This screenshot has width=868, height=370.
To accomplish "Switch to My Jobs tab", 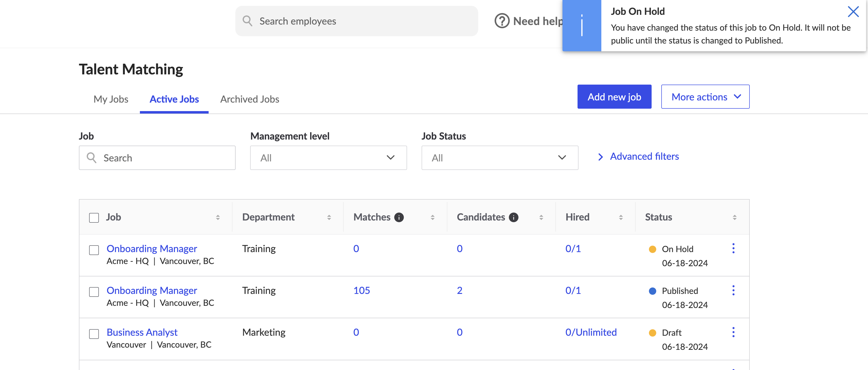I will (x=111, y=99).
